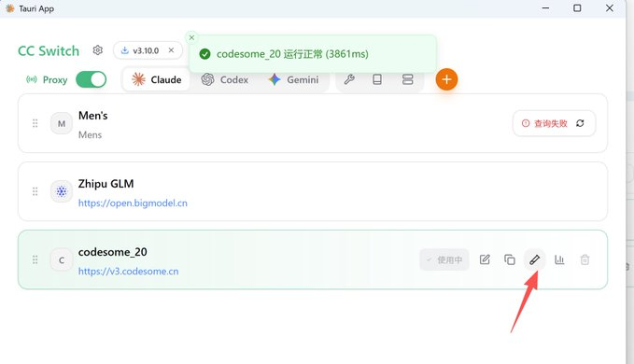Maximize the Tauri App window
Screen dimensions: 634x364
click(577, 8)
